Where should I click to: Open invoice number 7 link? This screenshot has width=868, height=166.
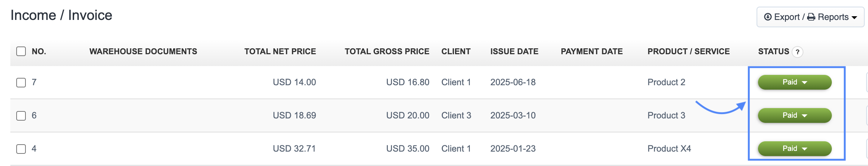pyautogui.click(x=34, y=82)
